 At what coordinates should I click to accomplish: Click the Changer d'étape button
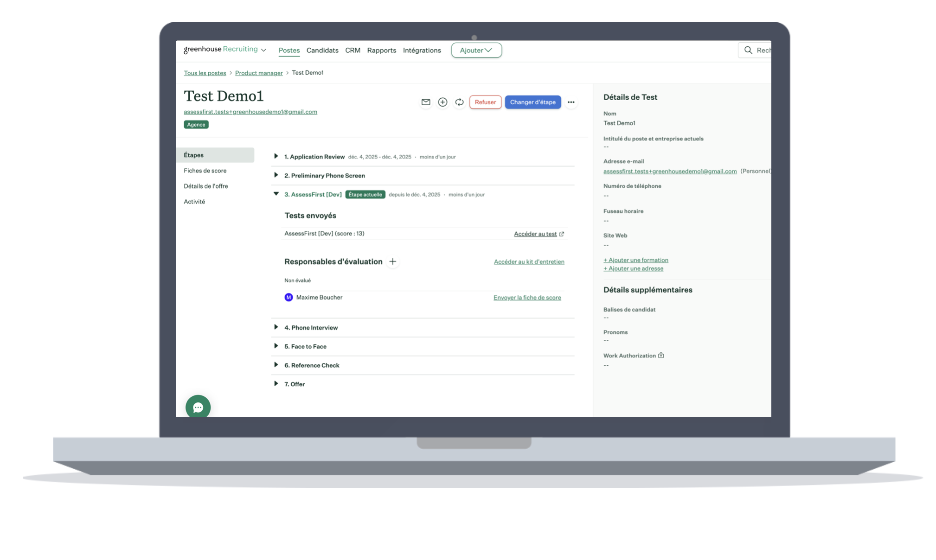pos(532,102)
